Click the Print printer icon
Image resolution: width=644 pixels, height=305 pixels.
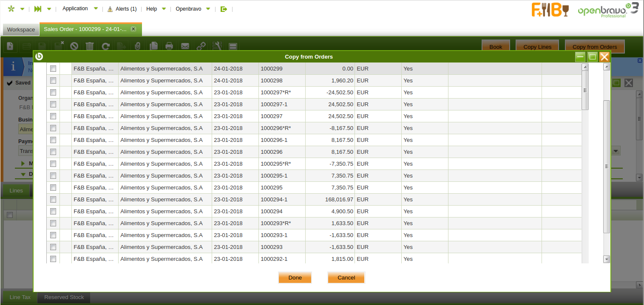coord(169,46)
